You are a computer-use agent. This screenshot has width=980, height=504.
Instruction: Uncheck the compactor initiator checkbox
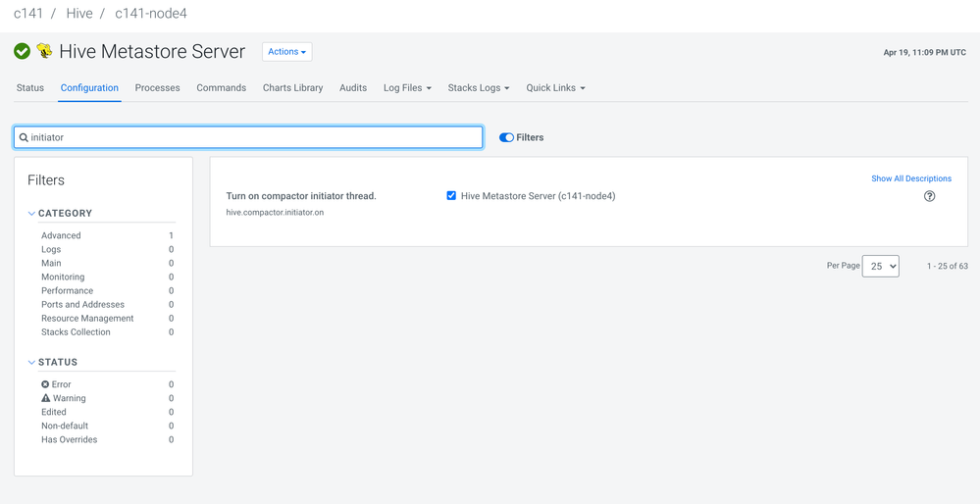pyautogui.click(x=451, y=196)
